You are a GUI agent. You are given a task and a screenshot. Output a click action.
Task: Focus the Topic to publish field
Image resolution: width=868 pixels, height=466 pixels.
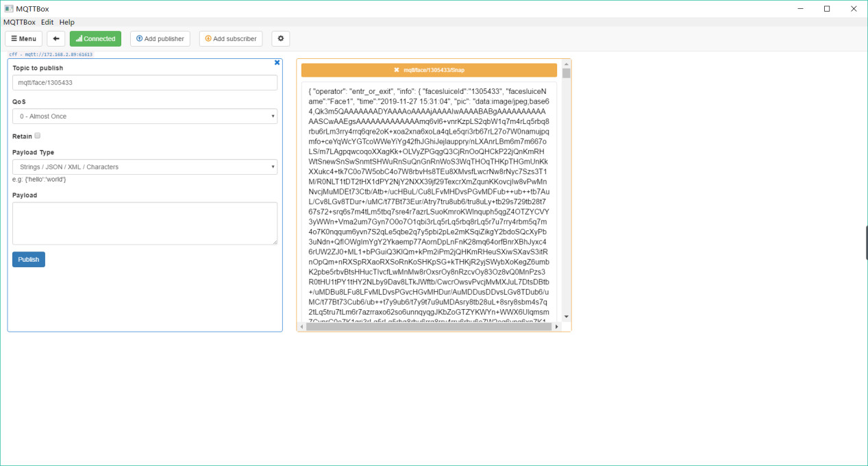(x=145, y=83)
